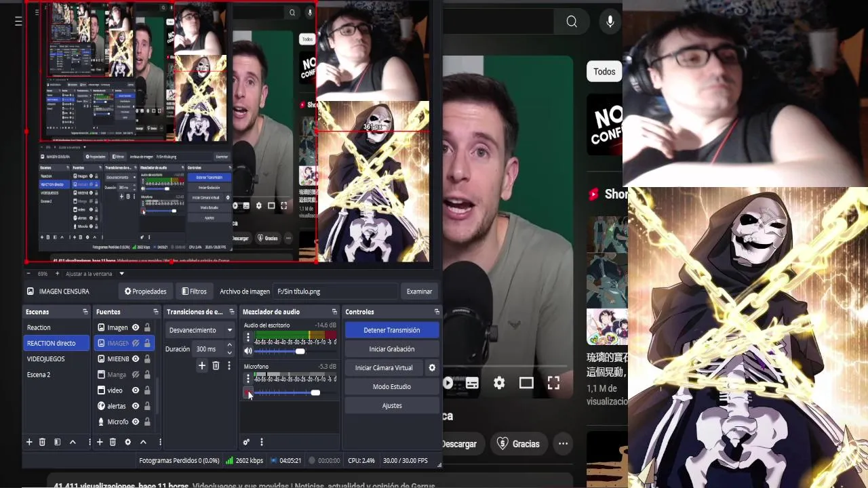The width and height of the screenshot is (868, 488).
Task: Open scene filters icon in Escenas toolbar
Action: tap(57, 442)
